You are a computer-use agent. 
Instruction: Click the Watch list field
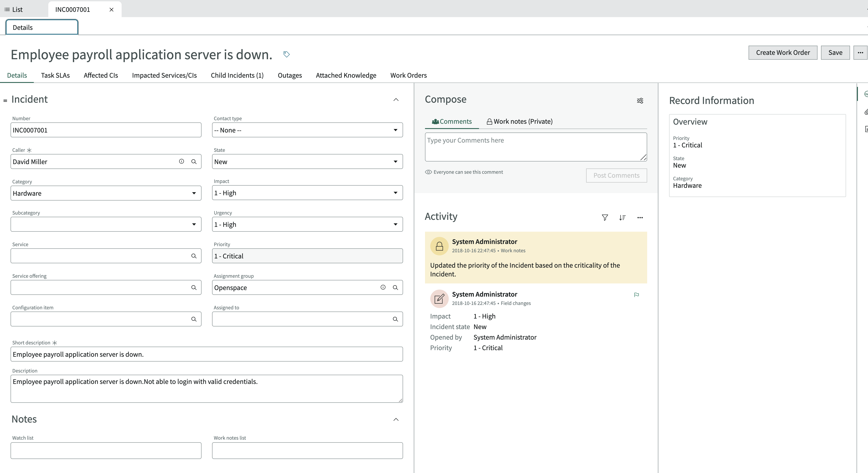coord(106,450)
